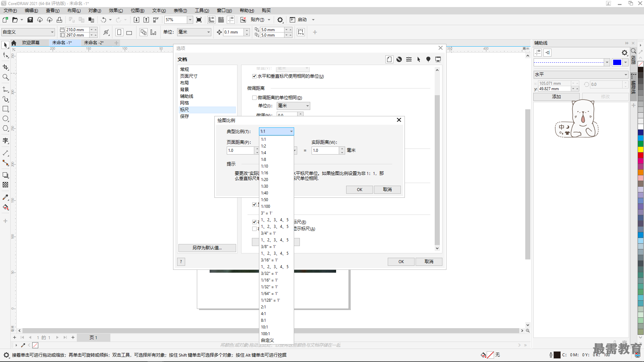This screenshot has width=644, height=362.
Task: Click the Undo arrow icon
Action: [104, 20]
